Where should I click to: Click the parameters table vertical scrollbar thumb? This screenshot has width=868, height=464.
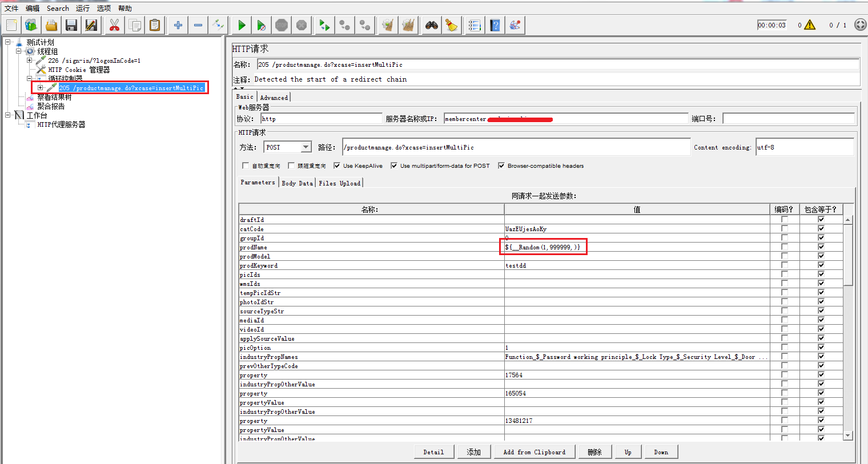(848, 254)
